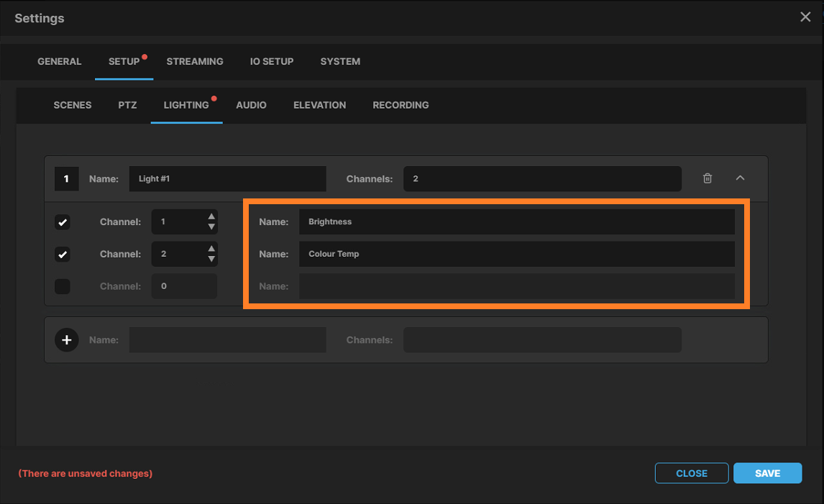Image resolution: width=824 pixels, height=504 pixels.
Task: Increase Channel 1 value with up arrow
Action: pos(211,216)
